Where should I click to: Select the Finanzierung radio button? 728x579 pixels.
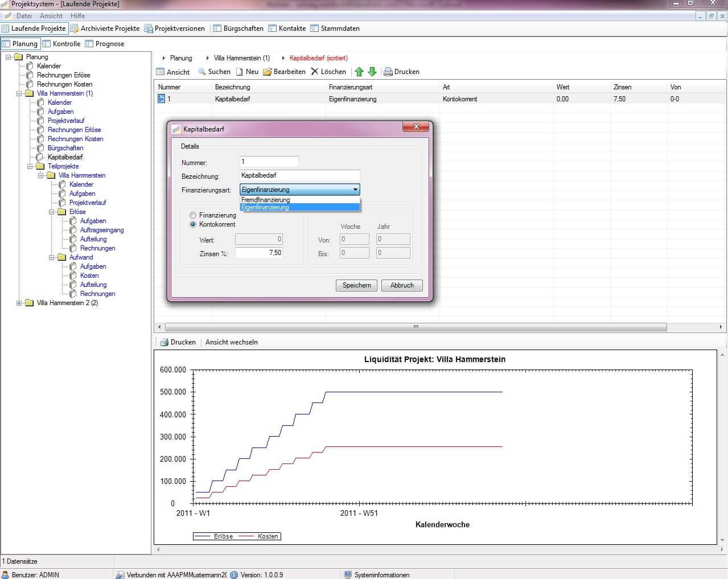pos(193,215)
